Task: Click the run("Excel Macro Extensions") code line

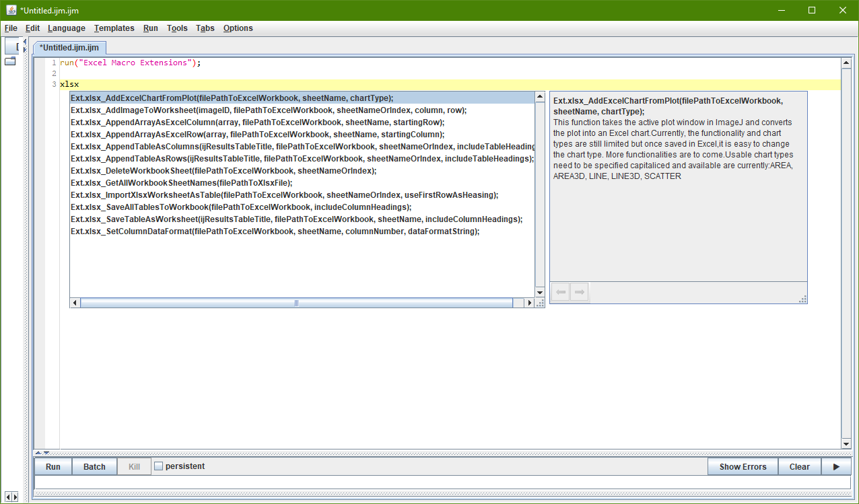Action: coord(131,63)
